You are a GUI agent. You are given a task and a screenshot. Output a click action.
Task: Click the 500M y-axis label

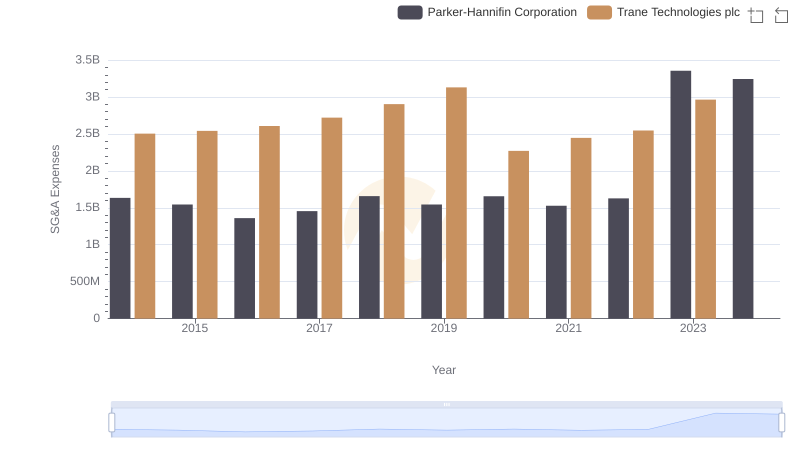[85, 281]
